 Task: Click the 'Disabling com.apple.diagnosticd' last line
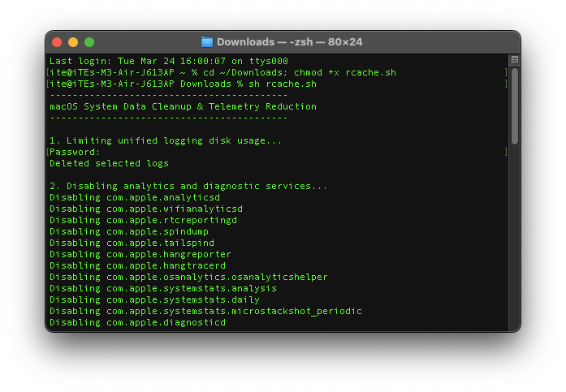point(137,322)
